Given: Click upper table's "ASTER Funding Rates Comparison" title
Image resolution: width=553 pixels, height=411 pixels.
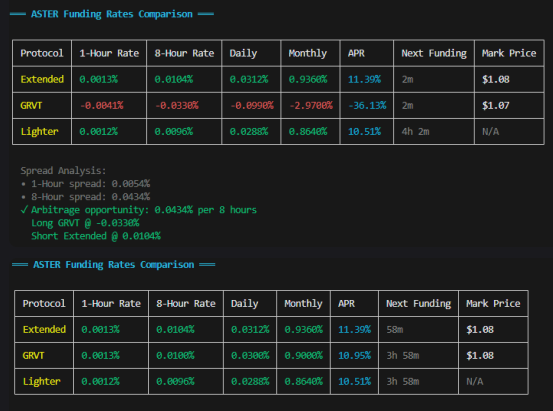Looking at the screenshot, I should [112, 14].
